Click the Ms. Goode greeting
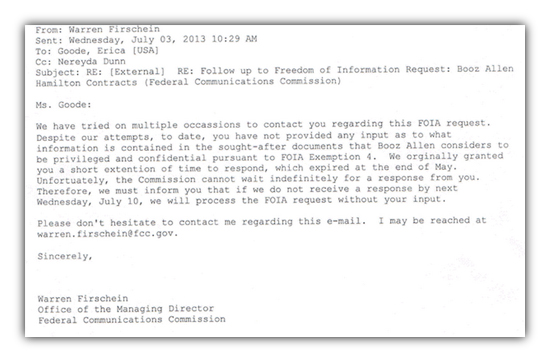 pos(63,105)
